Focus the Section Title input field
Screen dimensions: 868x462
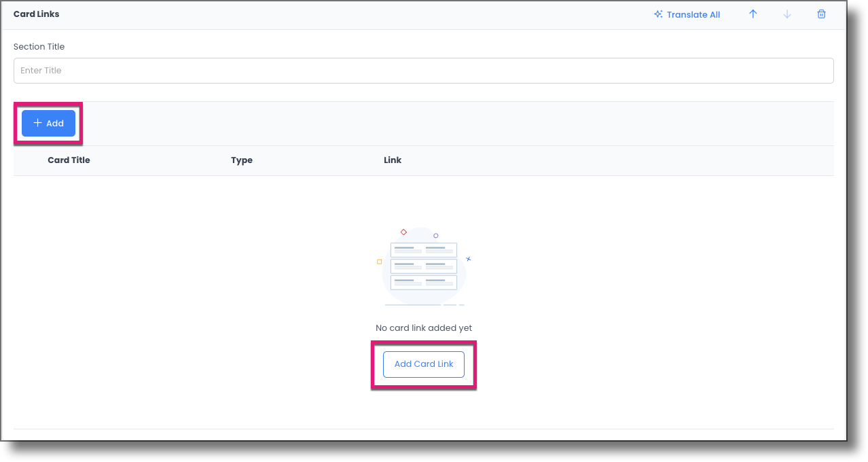click(x=423, y=70)
